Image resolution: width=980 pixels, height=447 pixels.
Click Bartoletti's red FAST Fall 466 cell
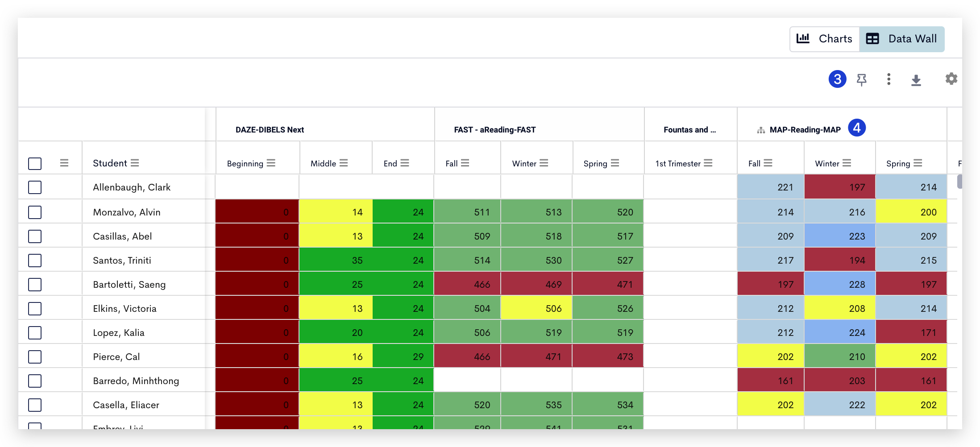(467, 284)
